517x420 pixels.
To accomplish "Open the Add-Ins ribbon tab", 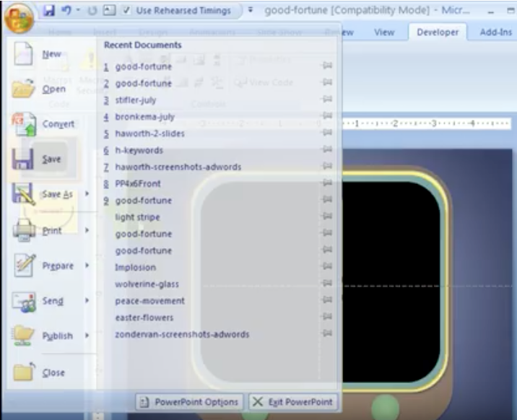I will pyautogui.click(x=495, y=32).
